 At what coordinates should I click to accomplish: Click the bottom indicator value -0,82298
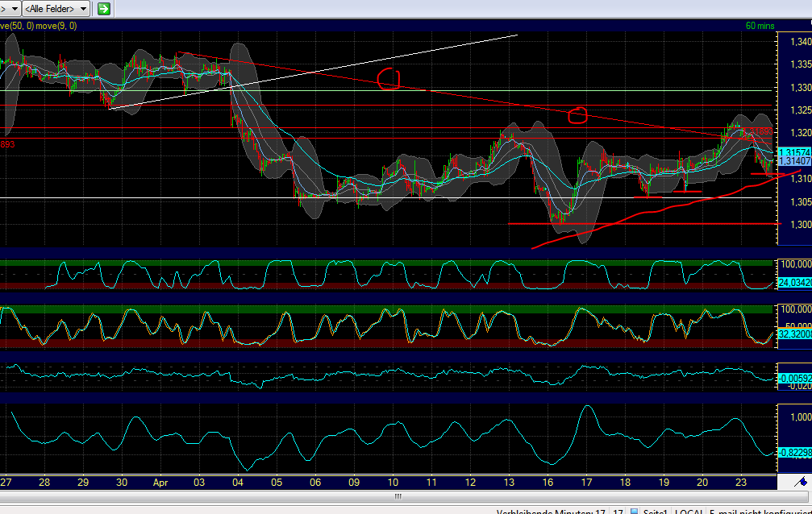794,453
